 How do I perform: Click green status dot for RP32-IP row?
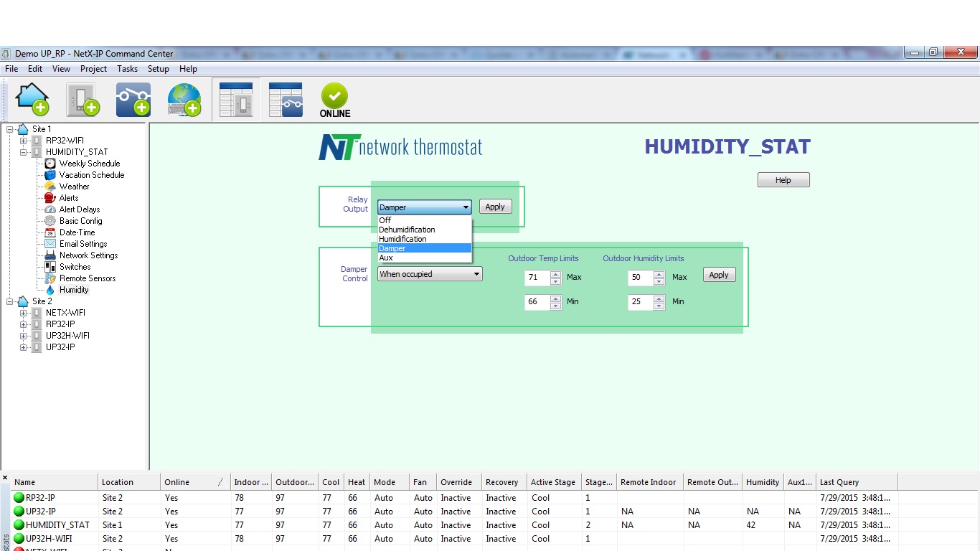click(x=19, y=498)
